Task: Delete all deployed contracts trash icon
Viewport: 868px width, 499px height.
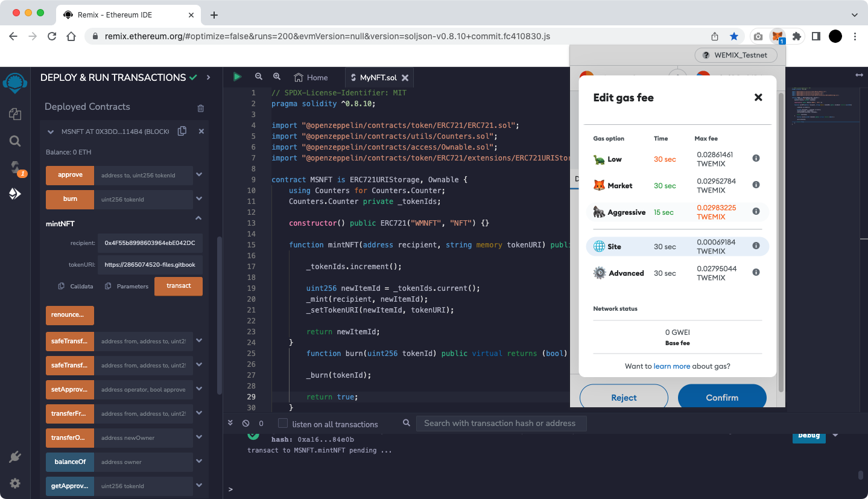Action: click(x=201, y=108)
